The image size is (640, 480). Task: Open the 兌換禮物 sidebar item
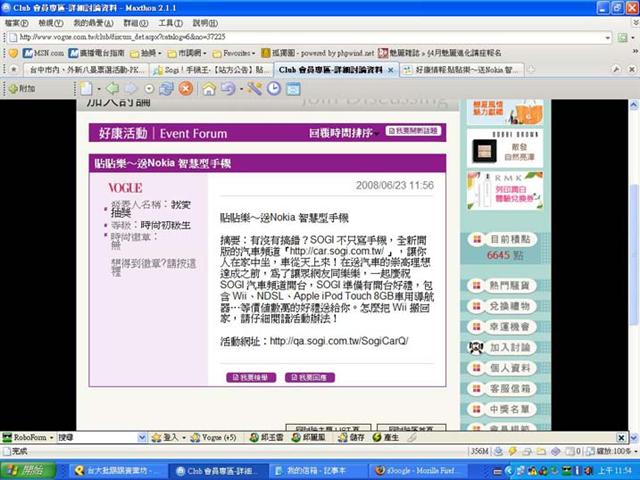(502, 306)
